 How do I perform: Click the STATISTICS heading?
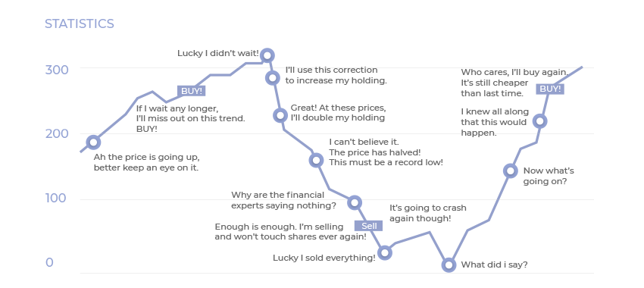coord(80,23)
